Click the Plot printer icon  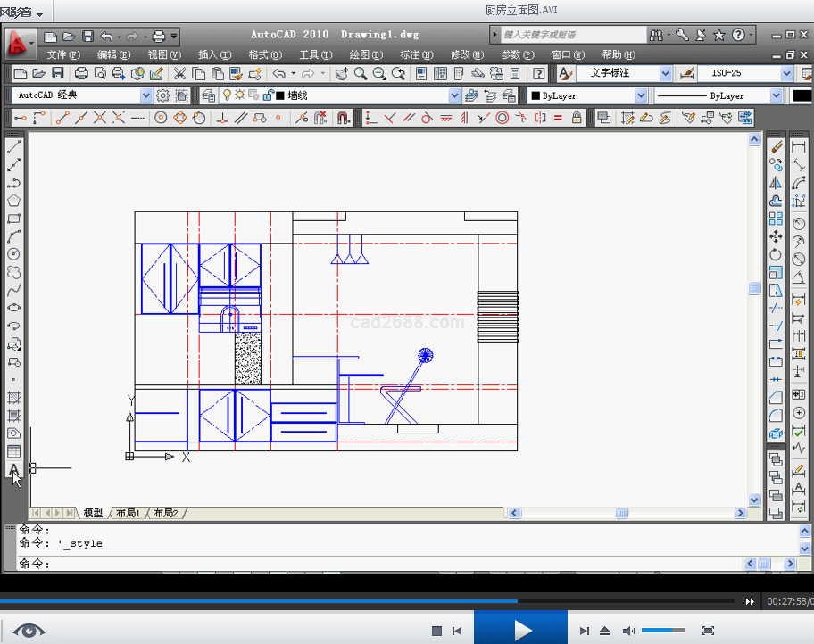tap(81, 74)
